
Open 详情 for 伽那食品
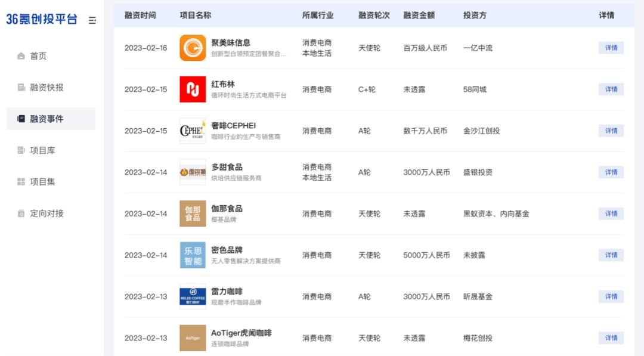[x=611, y=213]
